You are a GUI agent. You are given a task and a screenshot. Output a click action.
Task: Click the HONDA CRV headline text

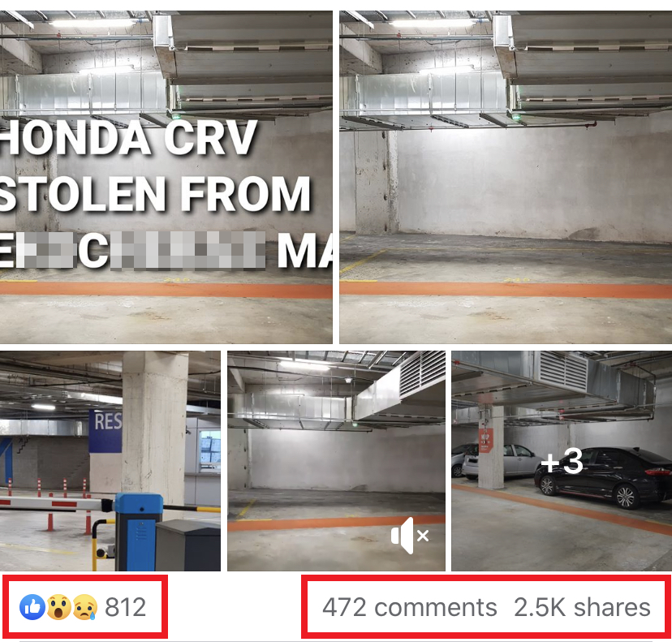pyautogui.click(x=128, y=138)
